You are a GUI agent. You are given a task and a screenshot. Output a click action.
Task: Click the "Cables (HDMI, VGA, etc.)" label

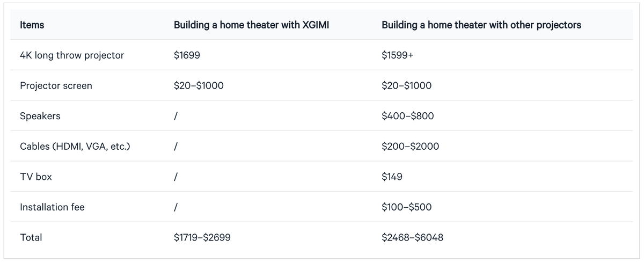[75, 146]
